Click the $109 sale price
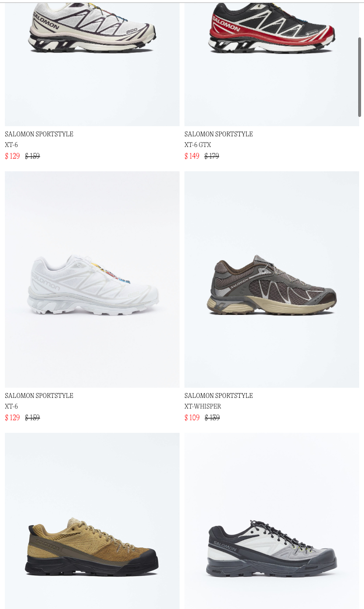This screenshot has width=364, height=609. pos(192,417)
